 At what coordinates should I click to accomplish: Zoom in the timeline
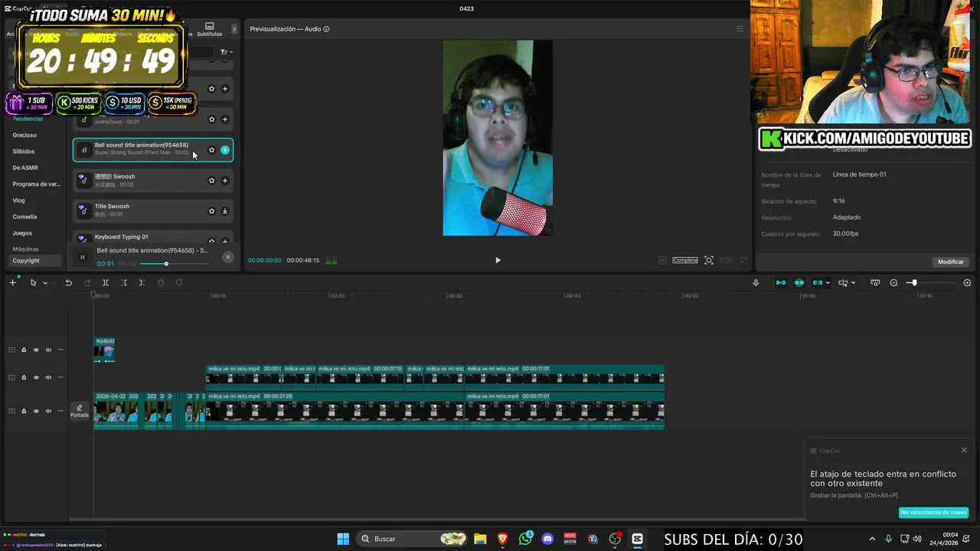click(x=967, y=282)
